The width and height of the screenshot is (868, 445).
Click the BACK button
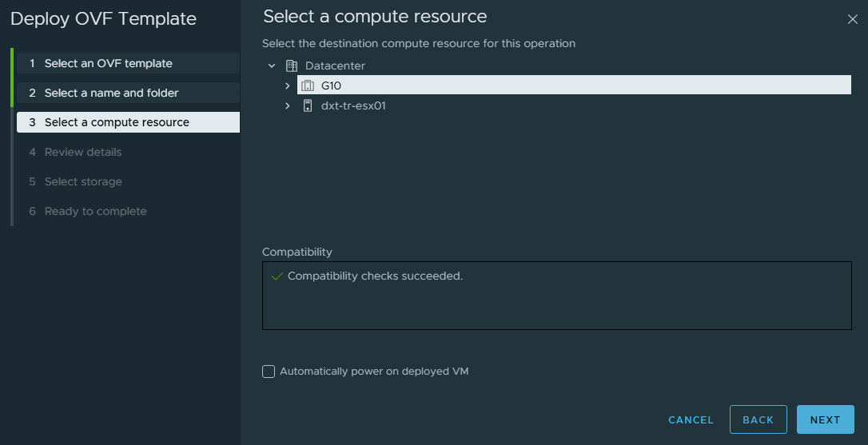(x=758, y=419)
